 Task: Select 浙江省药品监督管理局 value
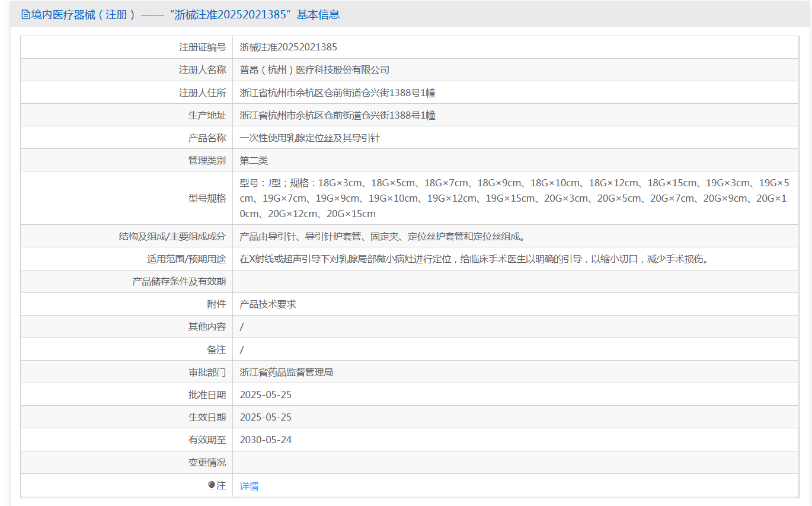coord(287,372)
